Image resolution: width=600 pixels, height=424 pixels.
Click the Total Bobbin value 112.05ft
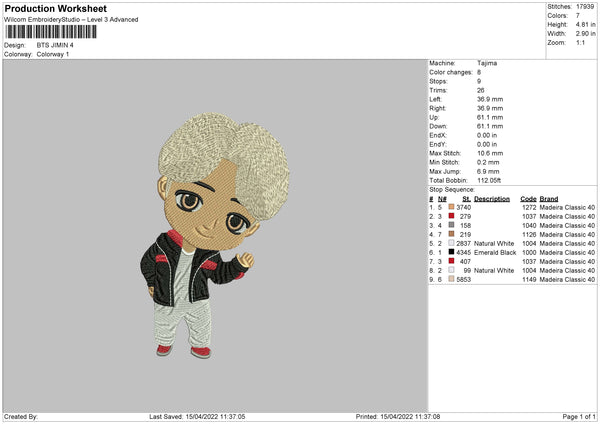(x=489, y=180)
